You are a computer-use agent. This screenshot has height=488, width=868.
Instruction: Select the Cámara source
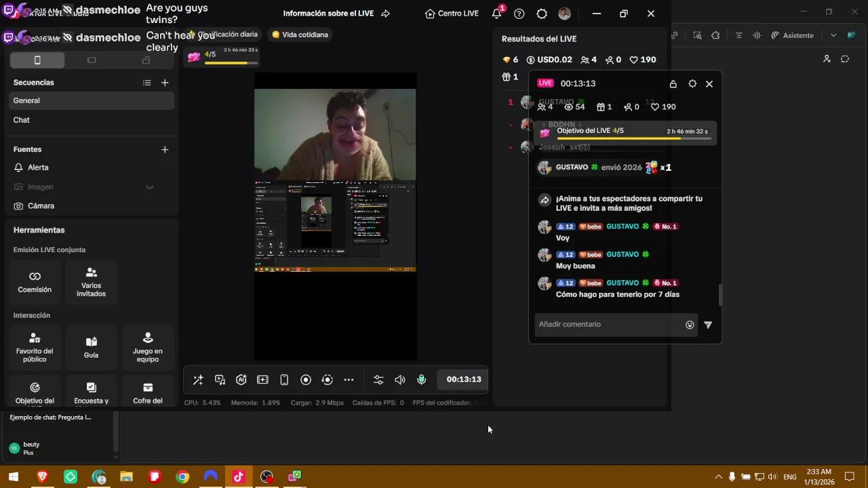92,205
